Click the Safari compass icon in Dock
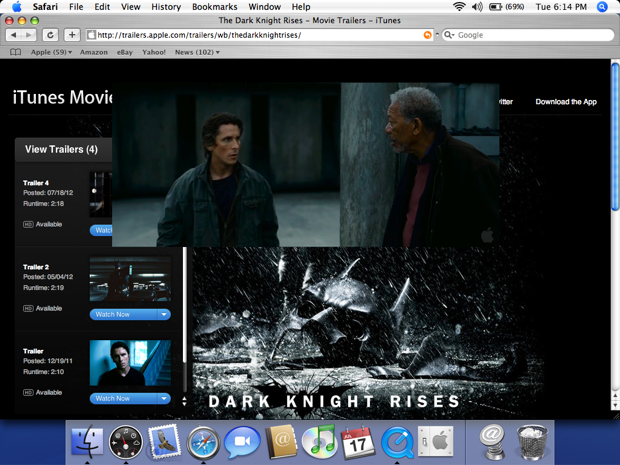 coord(203,442)
